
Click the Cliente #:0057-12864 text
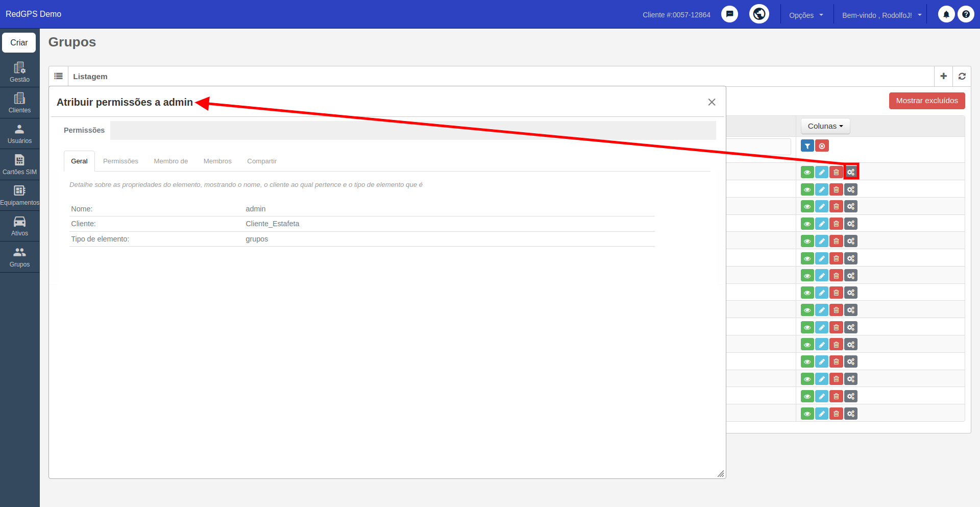(676, 15)
